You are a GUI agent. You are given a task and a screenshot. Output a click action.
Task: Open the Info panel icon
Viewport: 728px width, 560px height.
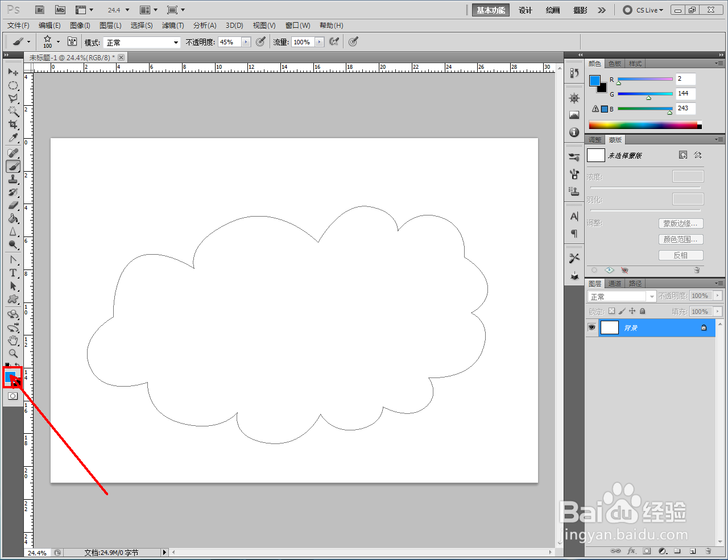point(574,132)
